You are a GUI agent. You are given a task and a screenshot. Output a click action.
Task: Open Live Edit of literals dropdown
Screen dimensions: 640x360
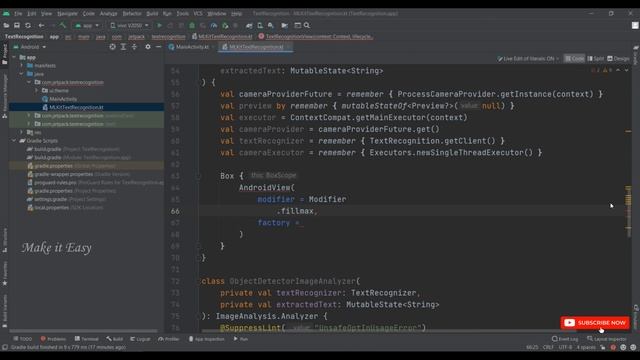click(x=528, y=59)
